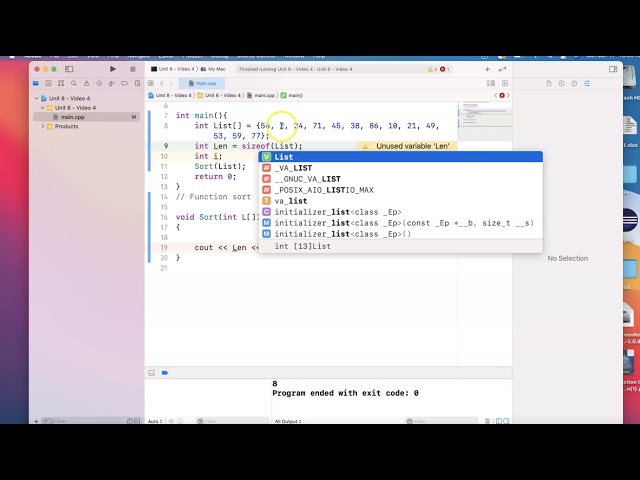
Task: Open the All Output dropdown in the console
Action: (x=287, y=421)
